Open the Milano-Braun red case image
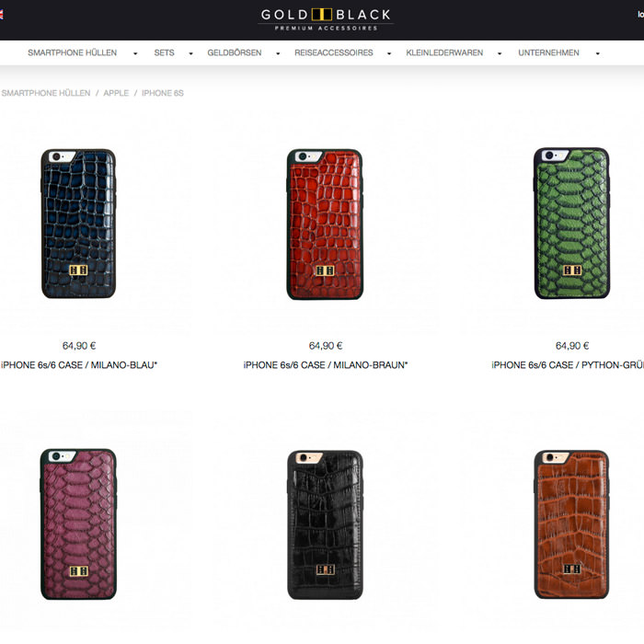Viewport: 644px width, 644px height. pos(325,224)
